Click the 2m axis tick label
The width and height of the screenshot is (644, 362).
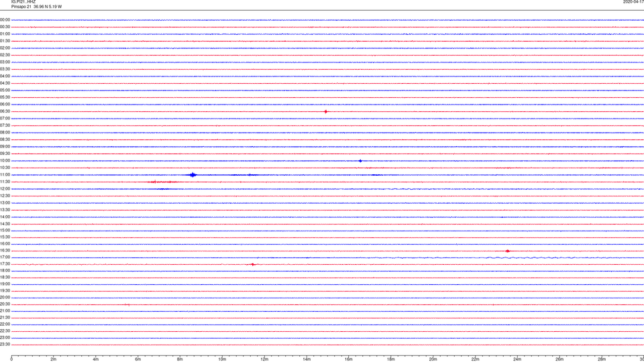[x=54, y=359]
